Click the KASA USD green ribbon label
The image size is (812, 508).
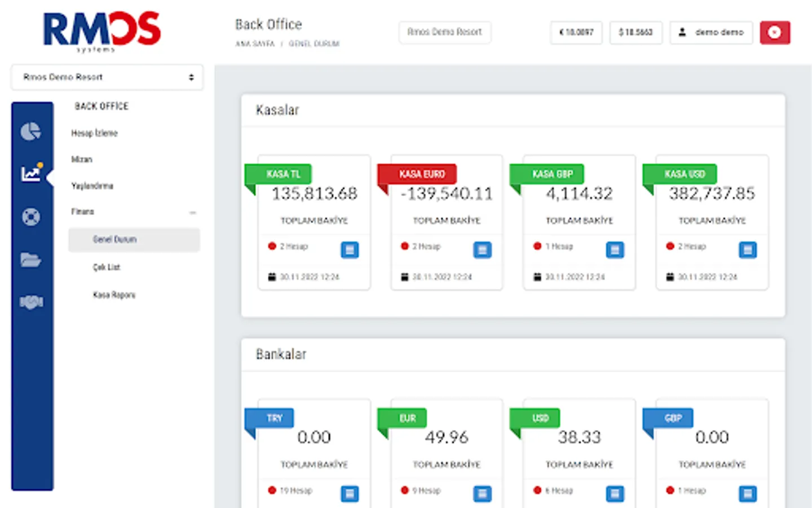[x=680, y=174]
